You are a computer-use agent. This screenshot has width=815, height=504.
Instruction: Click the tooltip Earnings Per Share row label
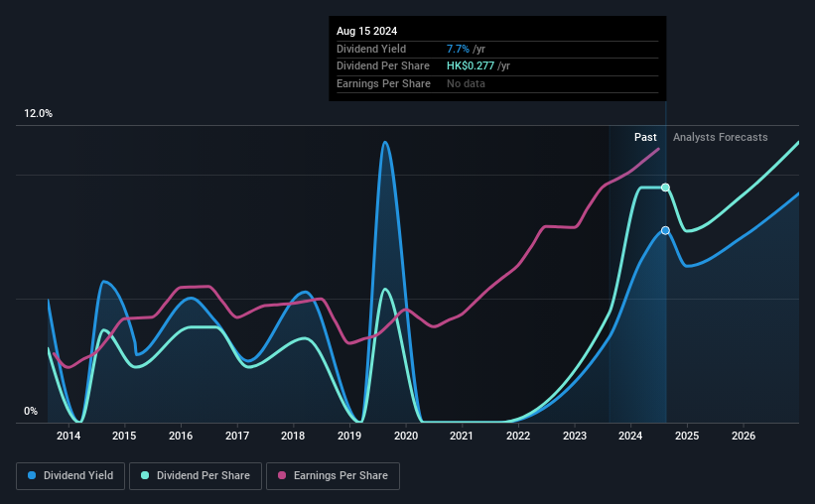click(383, 83)
